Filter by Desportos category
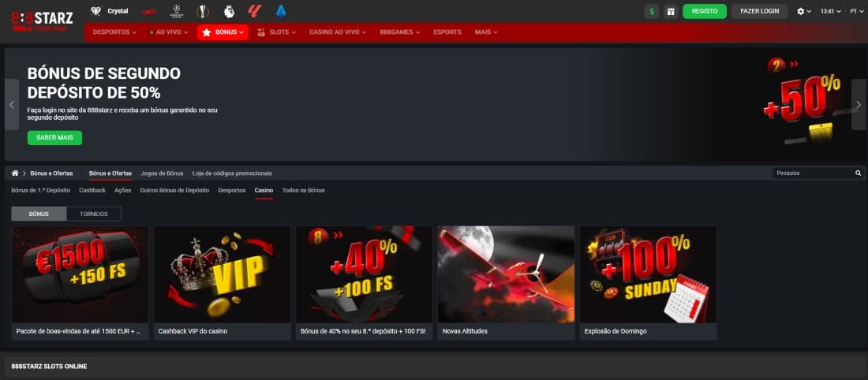Image resolution: width=868 pixels, height=380 pixels. (232, 190)
